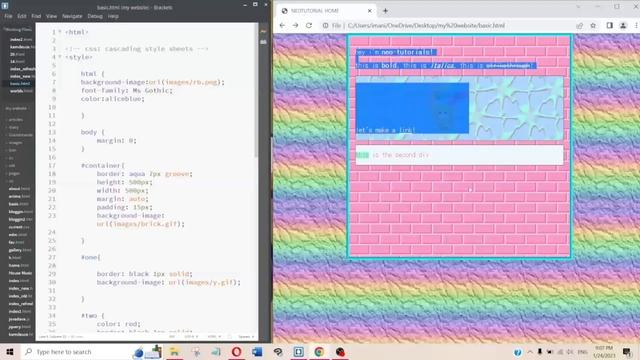This screenshot has height=360, width=640.
Task: Collapse the style tag fold arrow on line 4
Action: (x=60, y=57)
